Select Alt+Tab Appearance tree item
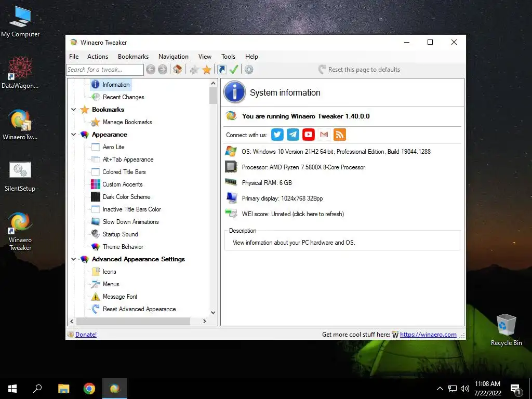The image size is (532, 399). 128,159
